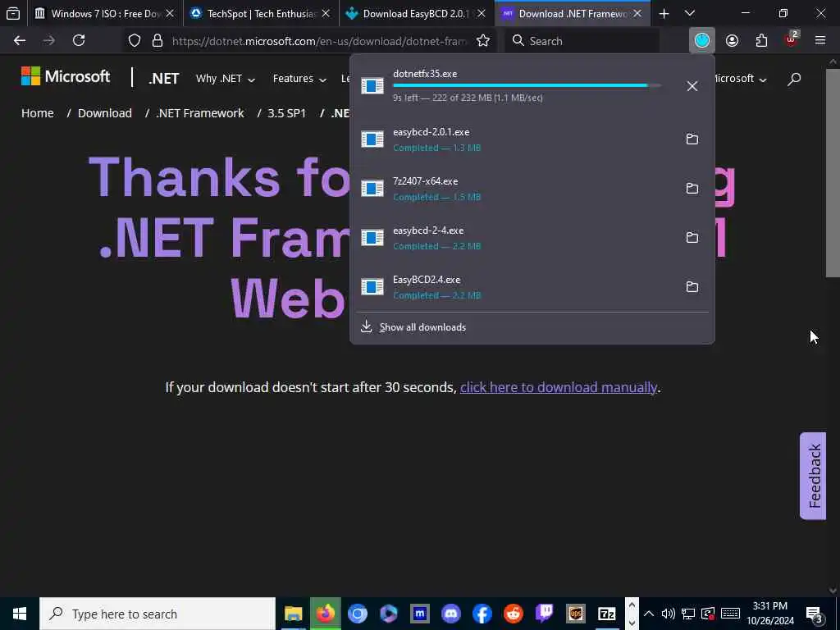
Task: List all tabs dropdown arrow
Action: coord(690,13)
